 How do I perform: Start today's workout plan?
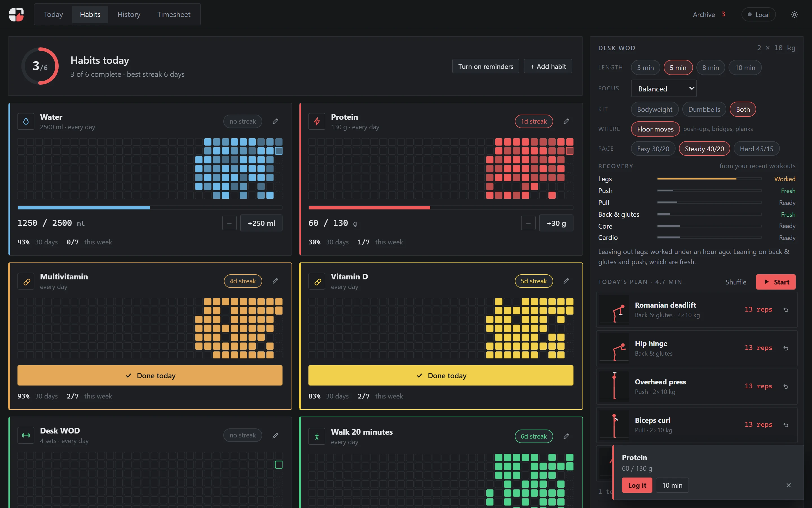coord(775,282)
